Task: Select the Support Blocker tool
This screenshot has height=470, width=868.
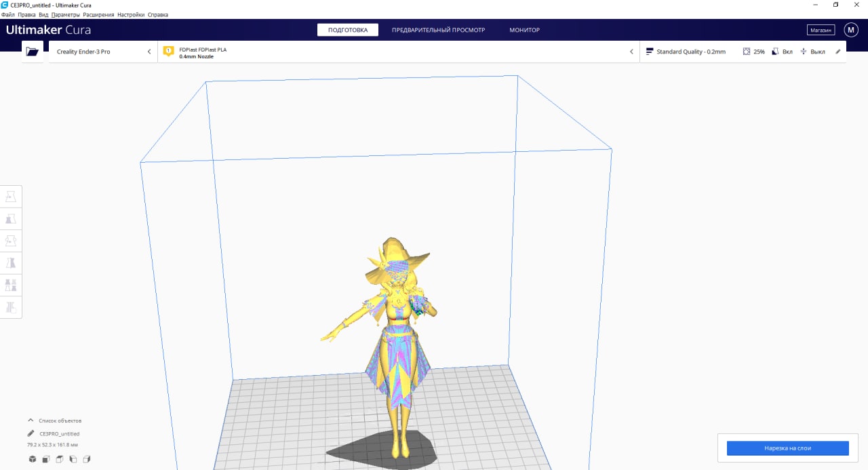Action: click(x=11, y=307)
